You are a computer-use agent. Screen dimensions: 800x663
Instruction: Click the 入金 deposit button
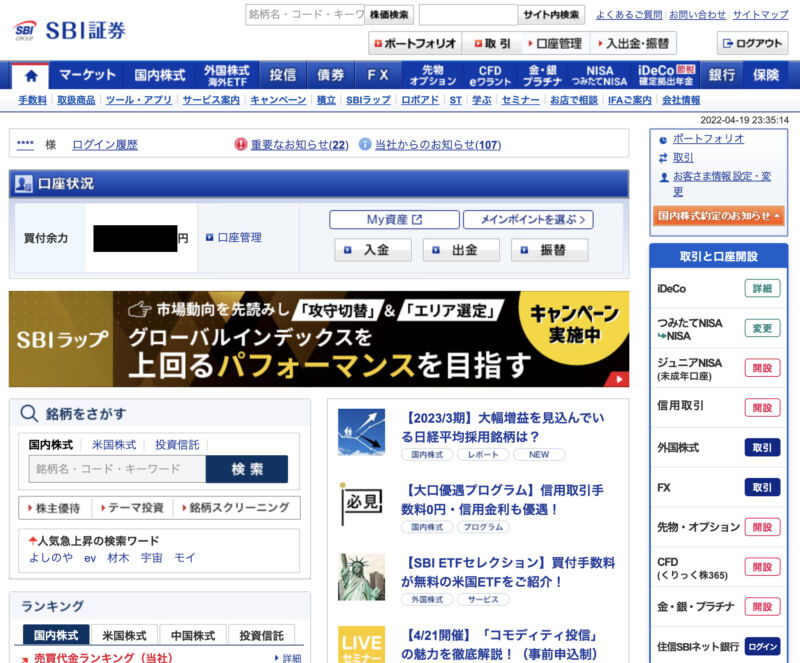point(373,250)
